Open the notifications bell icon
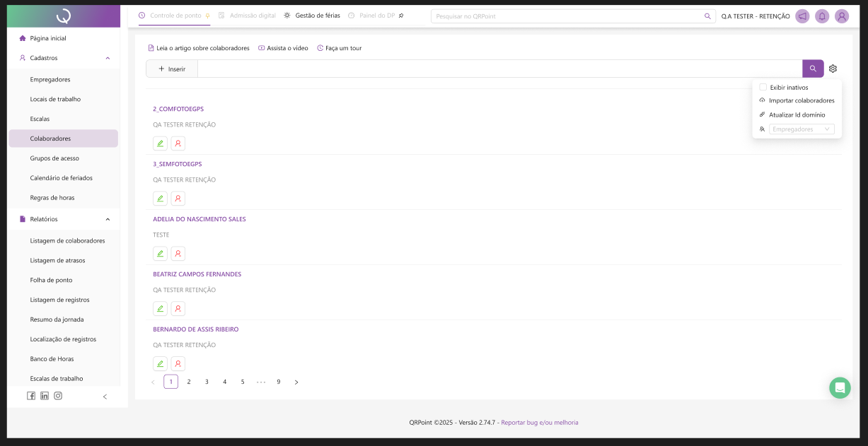Image resolution: width=868 pixels, height=446 pixels. coord(822,16)
